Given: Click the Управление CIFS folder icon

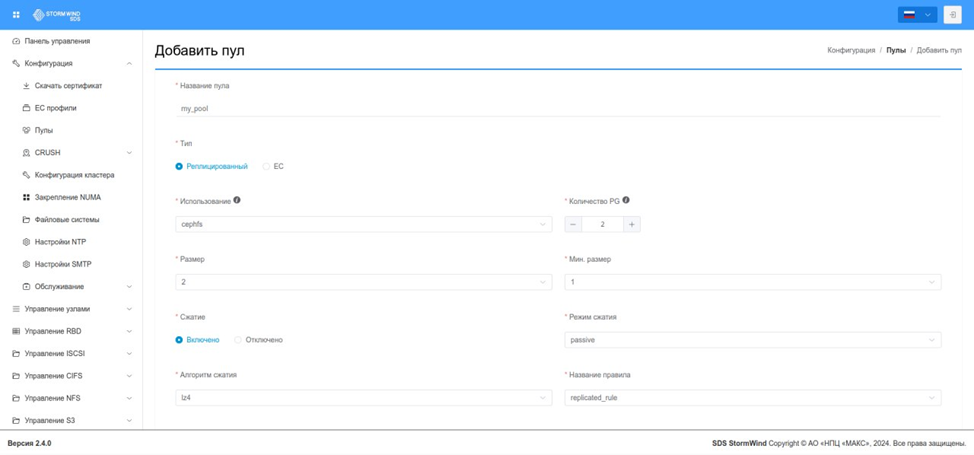Looking at the screenshot, I should [16, 376].
